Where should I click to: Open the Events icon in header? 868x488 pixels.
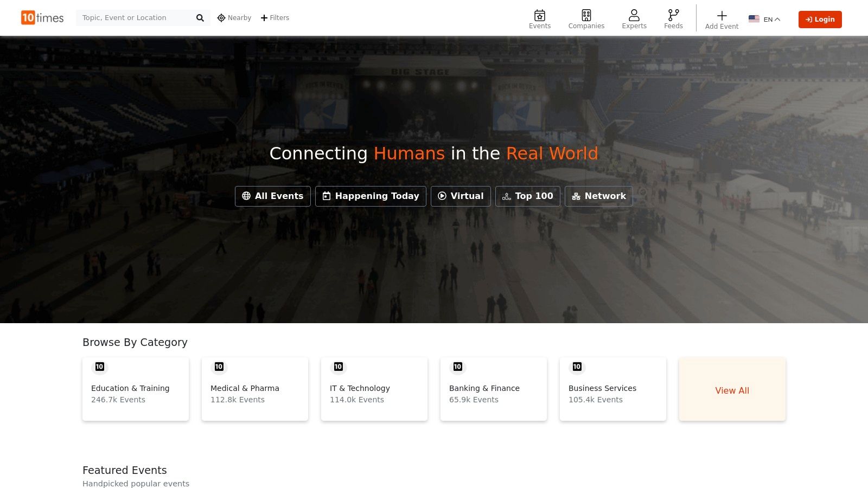pyautogui.click(x=539, y=15)
